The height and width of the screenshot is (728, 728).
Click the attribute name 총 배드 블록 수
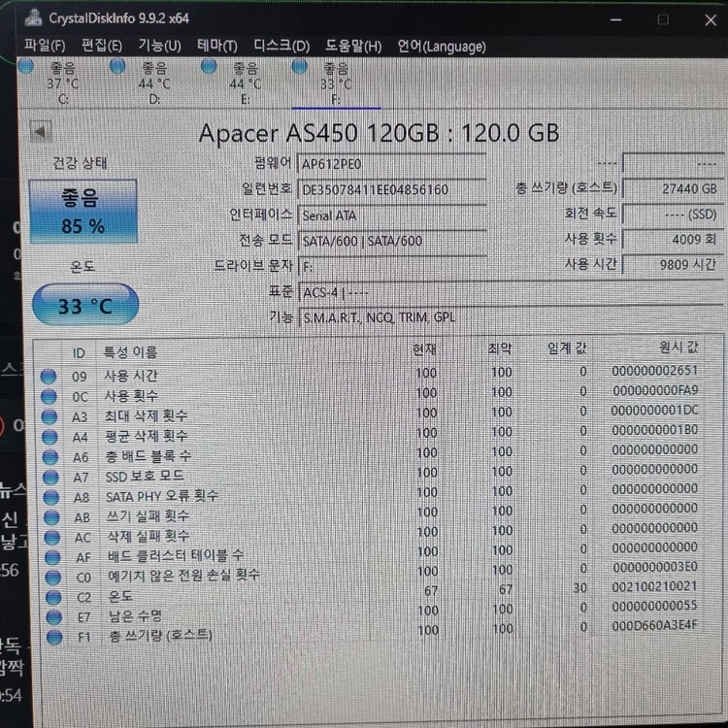pyautogui.click(x=149, y=456)
